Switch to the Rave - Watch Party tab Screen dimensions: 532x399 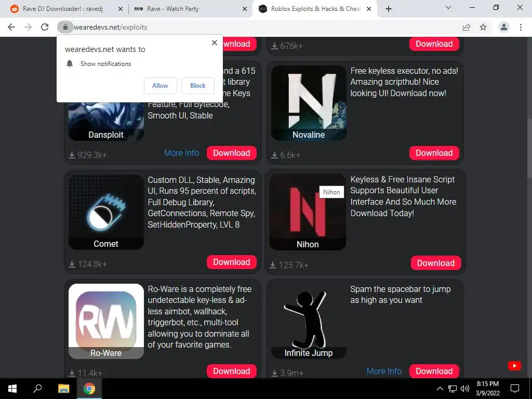coord(190,9)
